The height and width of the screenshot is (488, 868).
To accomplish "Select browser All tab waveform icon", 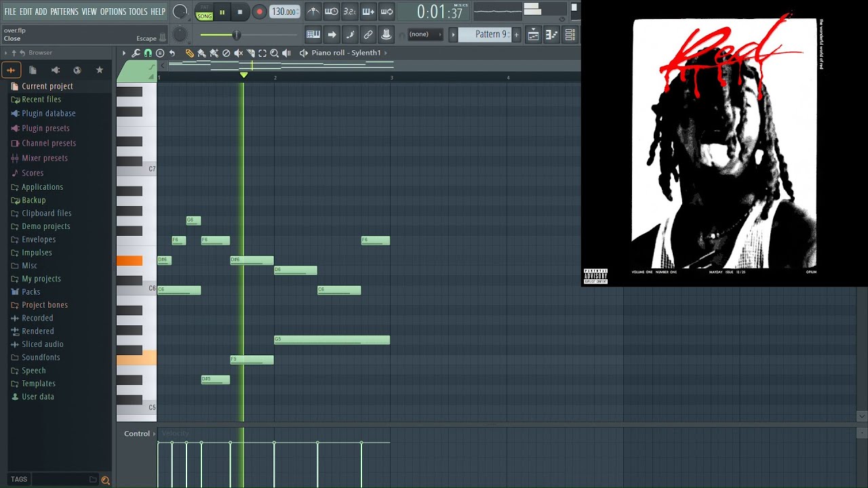I will [x=11, y=70].
